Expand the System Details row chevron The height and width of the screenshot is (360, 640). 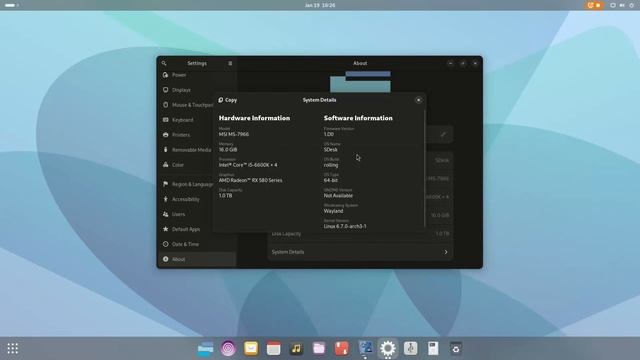446,252
